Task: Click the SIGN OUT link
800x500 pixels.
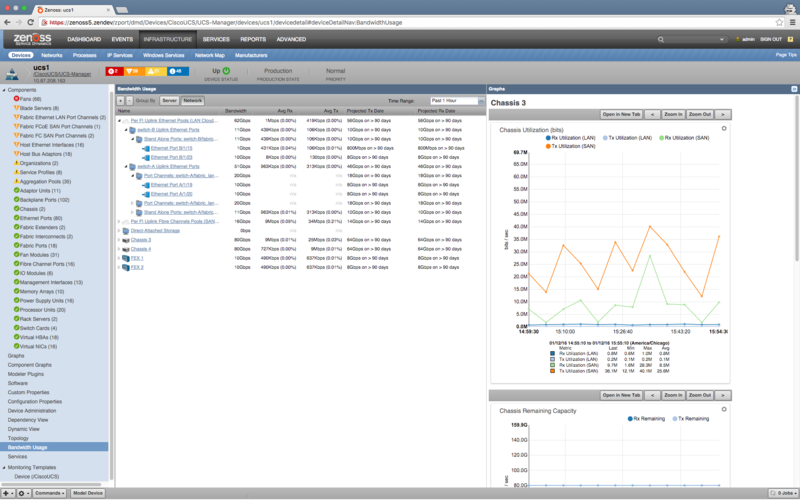Action: 770,39
